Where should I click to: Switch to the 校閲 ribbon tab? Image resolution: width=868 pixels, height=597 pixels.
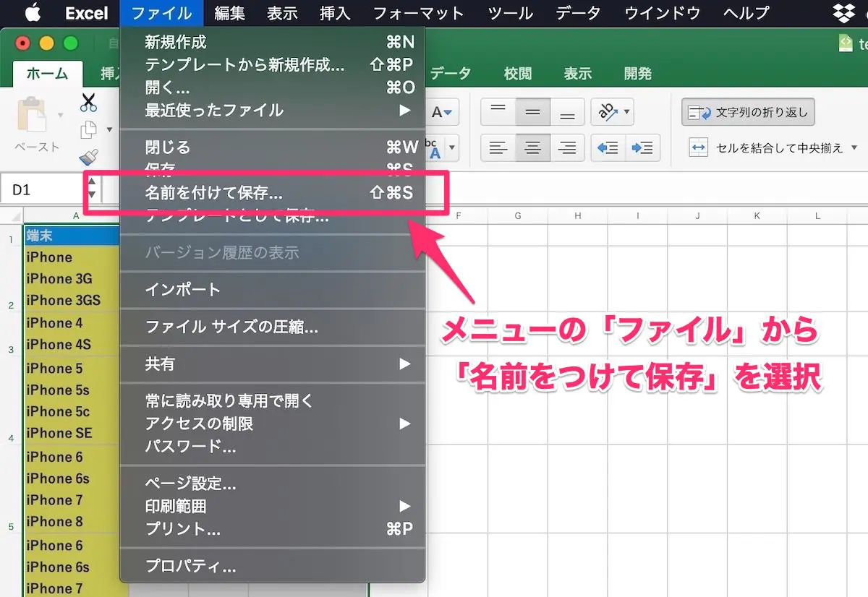(x=518, y=73)
